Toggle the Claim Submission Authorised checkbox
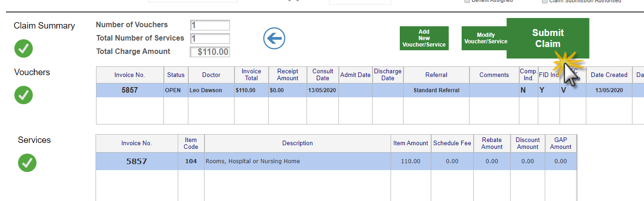644x201 pixels. pos(545,1)
